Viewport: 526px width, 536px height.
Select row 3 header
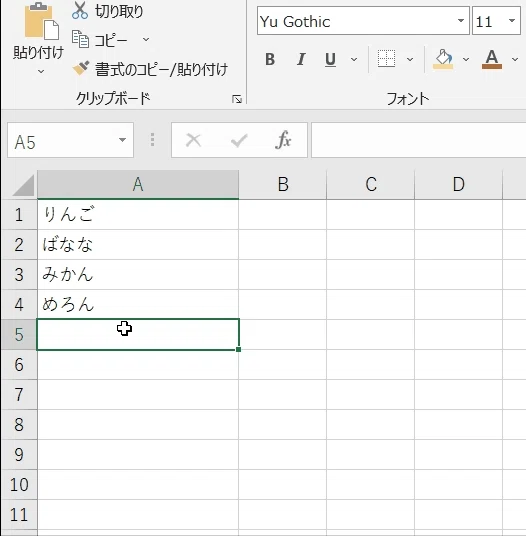pos(19,275)
